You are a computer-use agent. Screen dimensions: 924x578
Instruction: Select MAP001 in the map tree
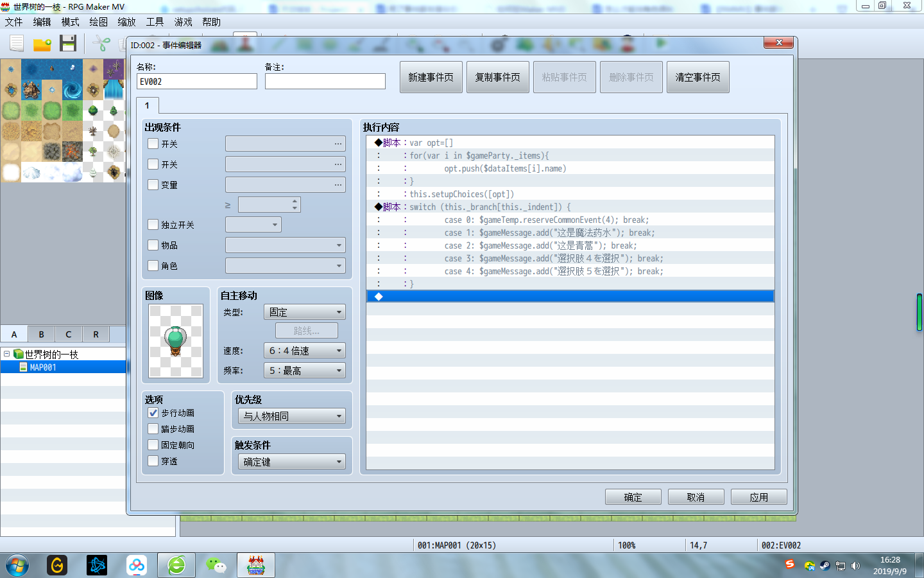[64, 367]
